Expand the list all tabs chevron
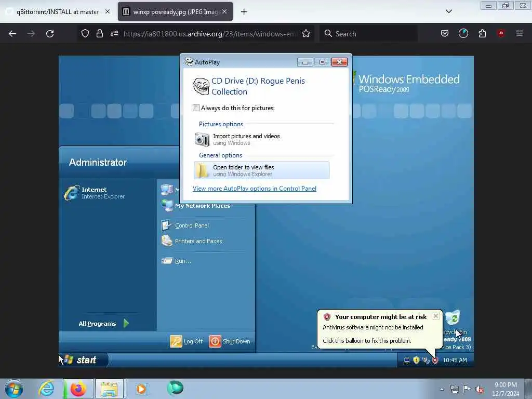Viewport: 532px width, 399px height. [449, 11]
